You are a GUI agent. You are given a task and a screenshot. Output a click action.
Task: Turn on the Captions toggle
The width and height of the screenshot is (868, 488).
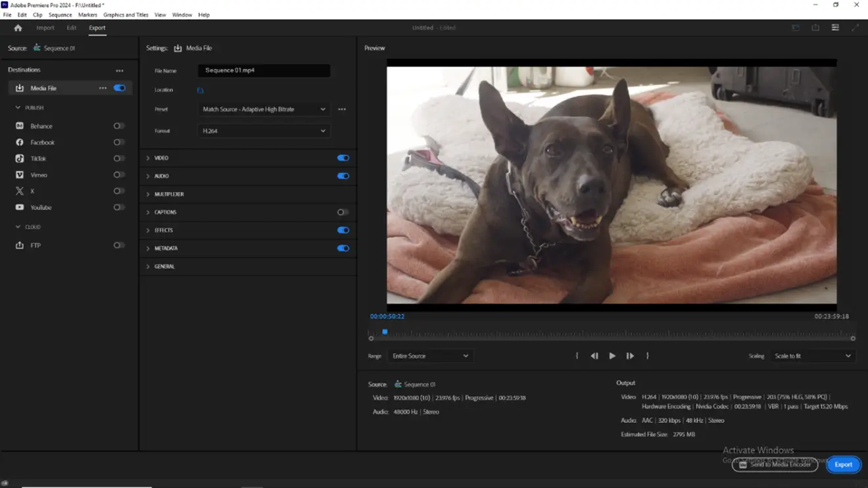[x=343, y=212]
